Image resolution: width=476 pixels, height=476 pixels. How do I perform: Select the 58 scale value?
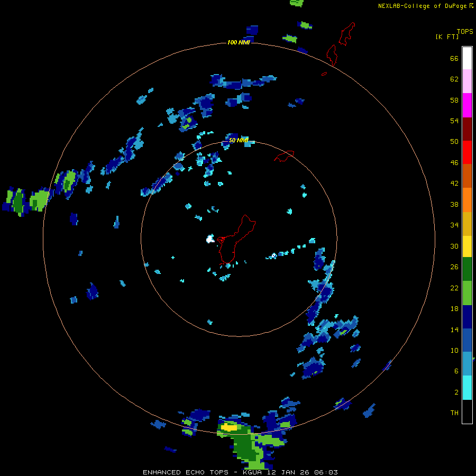(454, 100)
